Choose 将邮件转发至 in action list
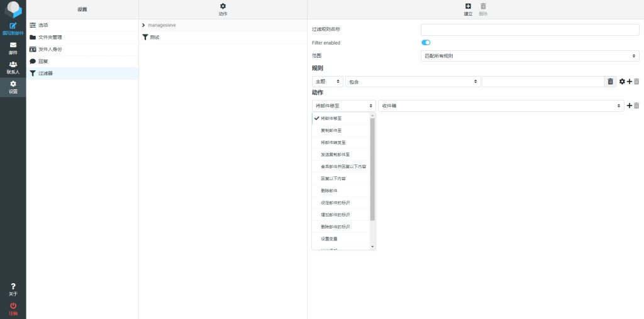 (x=341, y=143)
